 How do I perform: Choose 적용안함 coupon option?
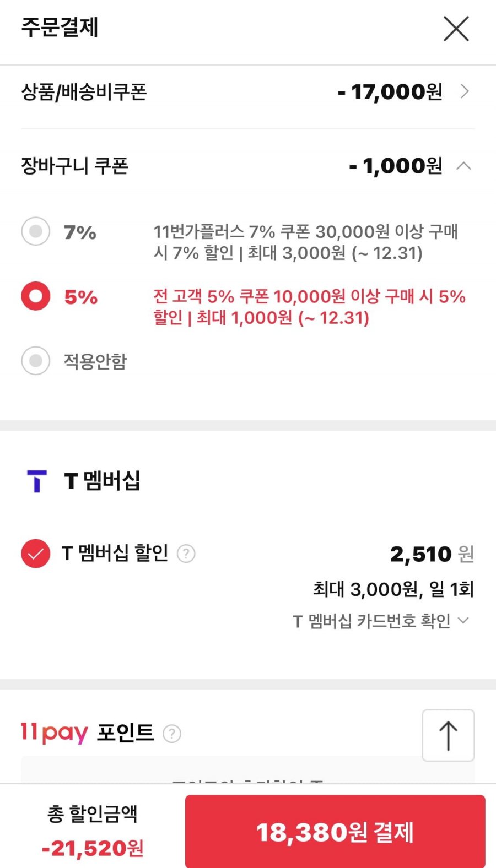click(36, 361)
